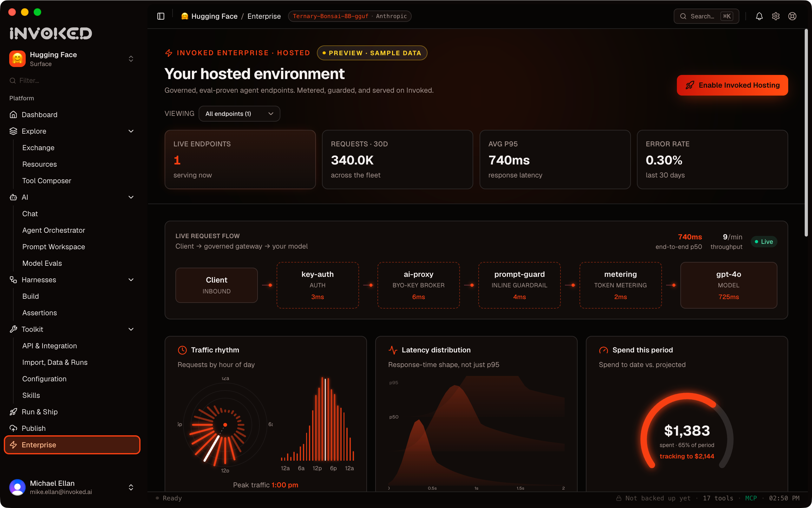Image resolution: width=812 pixels, height=508 pixels.
Task: Click the metering flow node
Action: (620, 285)
